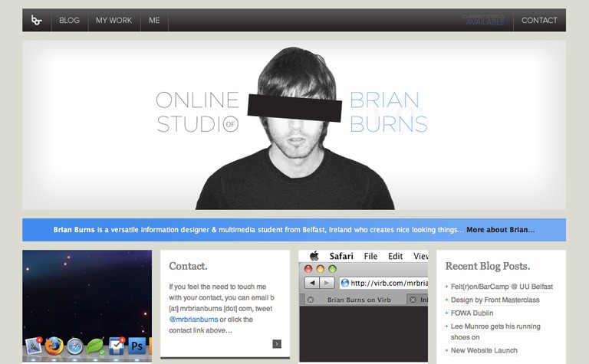Open the Edit menu in Safari thumbnail
This screenshot has height=364, width=589.
[395, 256]
